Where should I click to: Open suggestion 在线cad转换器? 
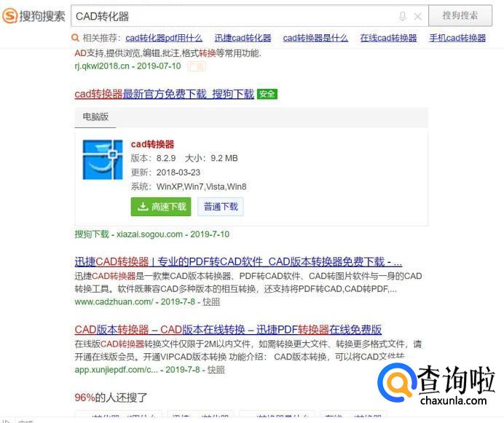[x=388, y=38]
